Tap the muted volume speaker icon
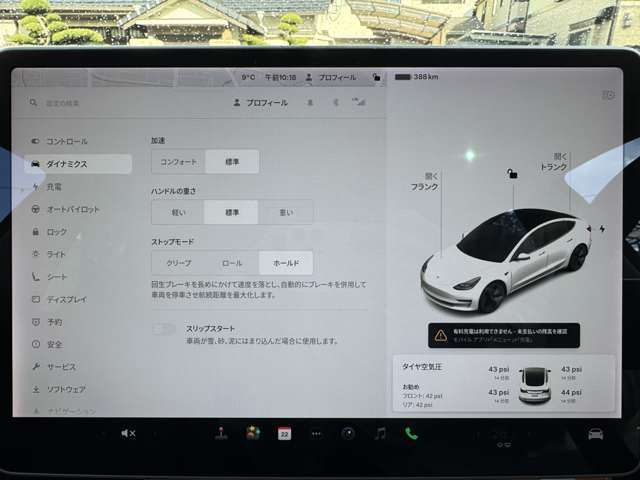The image size is (640, 480). (128, 433)
